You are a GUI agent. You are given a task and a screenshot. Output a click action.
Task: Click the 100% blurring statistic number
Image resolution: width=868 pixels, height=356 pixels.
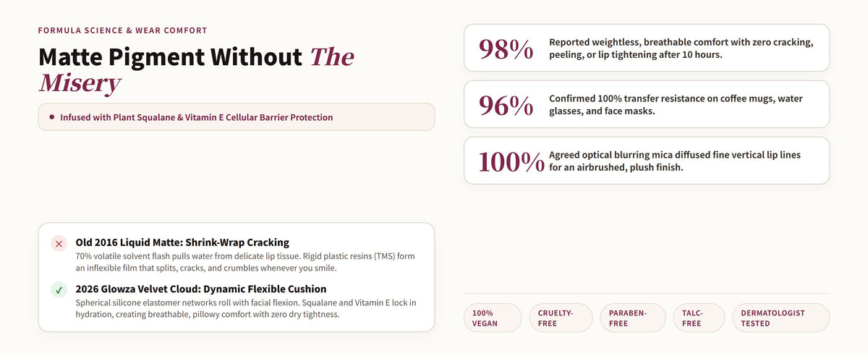(511, 161)
